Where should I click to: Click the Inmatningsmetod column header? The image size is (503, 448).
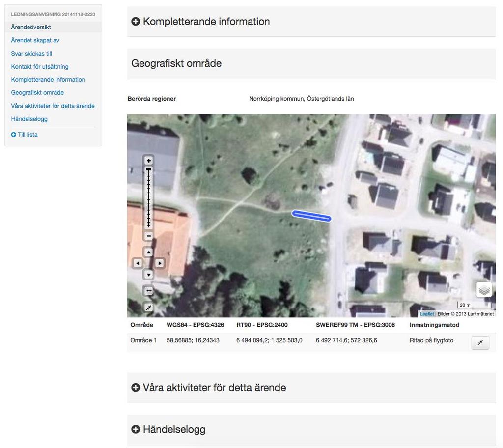tap(434, 325)
